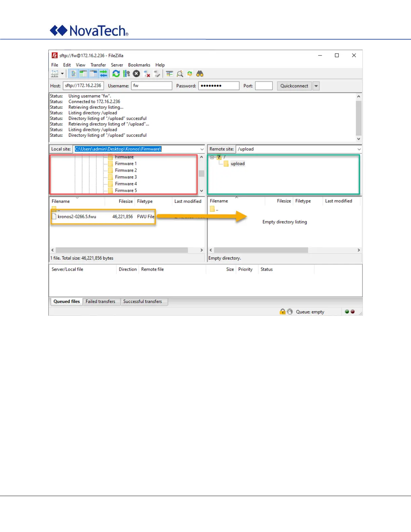Toggle transfer queue display
Image resolution: width=411 pixels, height=532 pixels.
(x=103, y=74)
